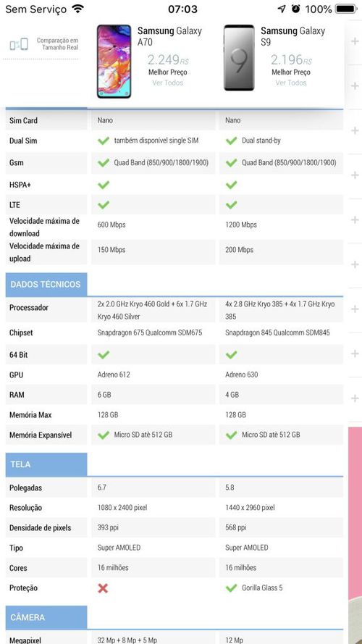Click the S9 LTE green checkmark

[x=232, y=204]
